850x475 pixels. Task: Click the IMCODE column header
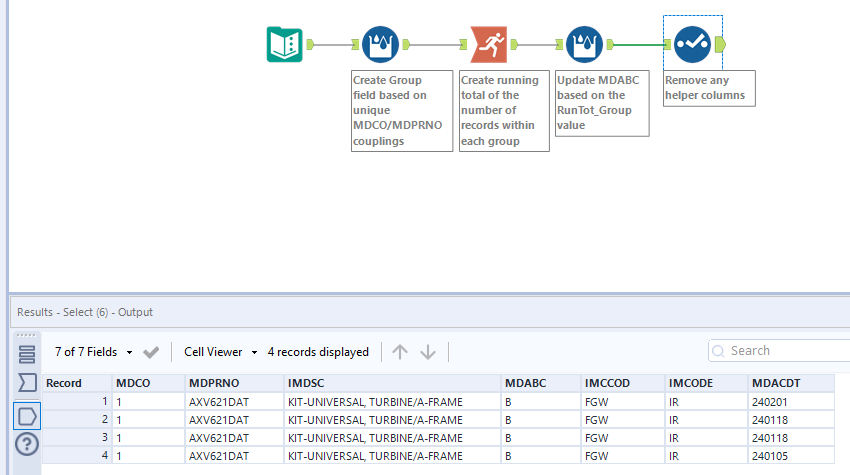pyautogui.click(x=706, y=383)
